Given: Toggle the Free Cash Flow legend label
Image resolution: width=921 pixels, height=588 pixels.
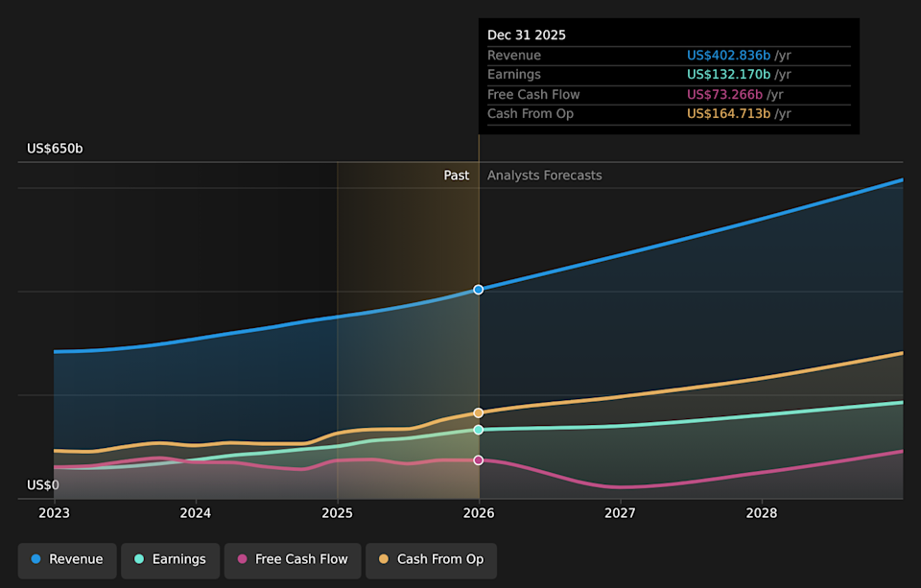Looking at the screenshot, I should tap(301, 559).
